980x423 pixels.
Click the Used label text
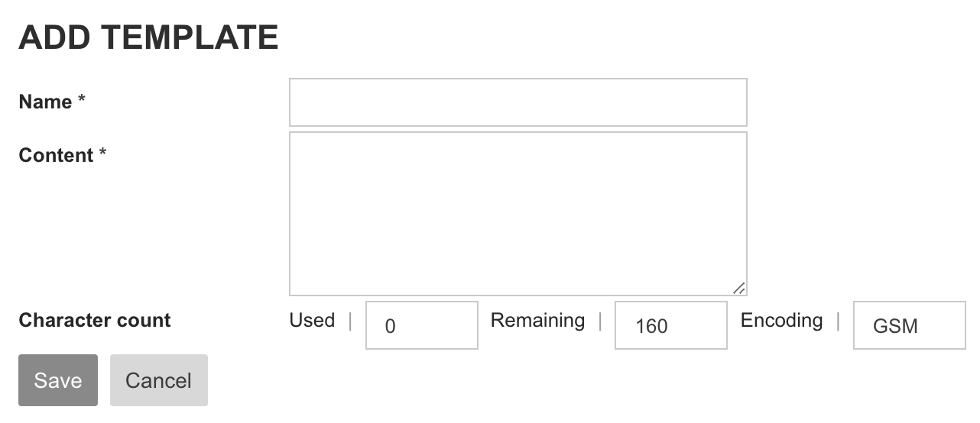pyautogui.click(x=312, y=320)
